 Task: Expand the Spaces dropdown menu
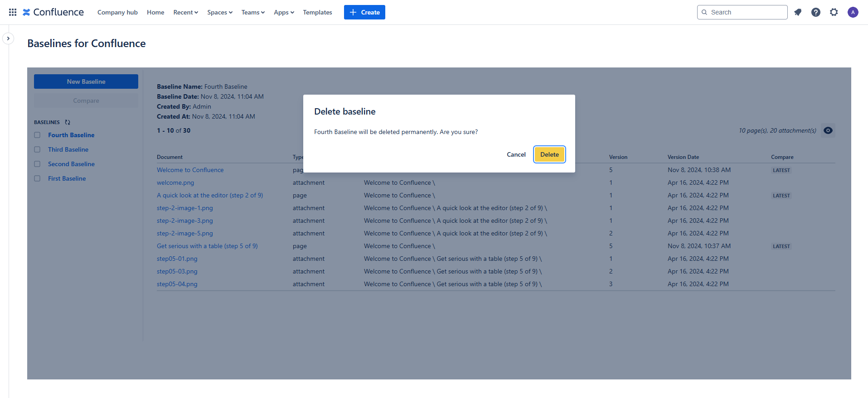point(220,12)
